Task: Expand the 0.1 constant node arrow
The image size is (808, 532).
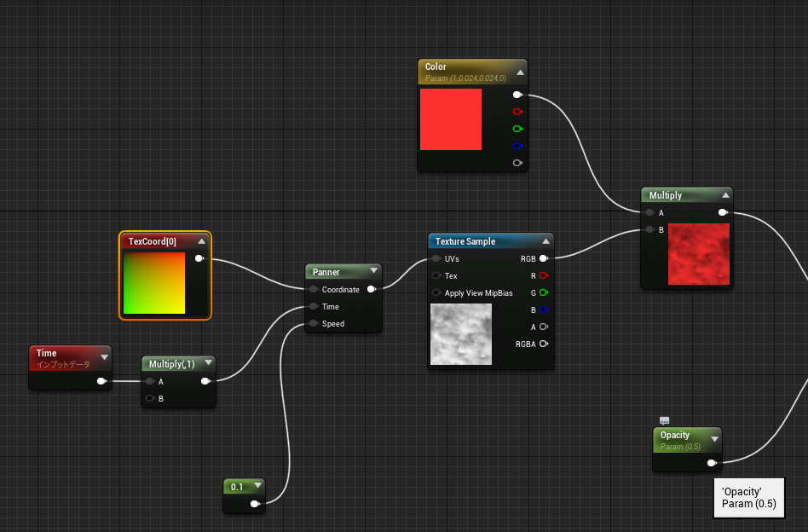Action: (x=257, y=486)
